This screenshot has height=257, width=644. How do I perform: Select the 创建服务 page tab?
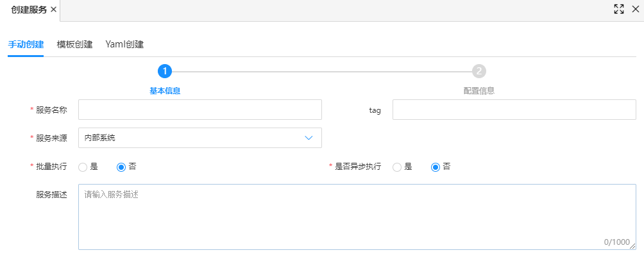click(29, 10)
